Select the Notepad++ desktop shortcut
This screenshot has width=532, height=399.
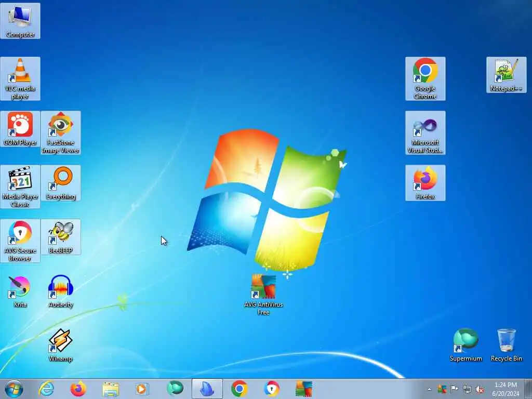(506, 75)
